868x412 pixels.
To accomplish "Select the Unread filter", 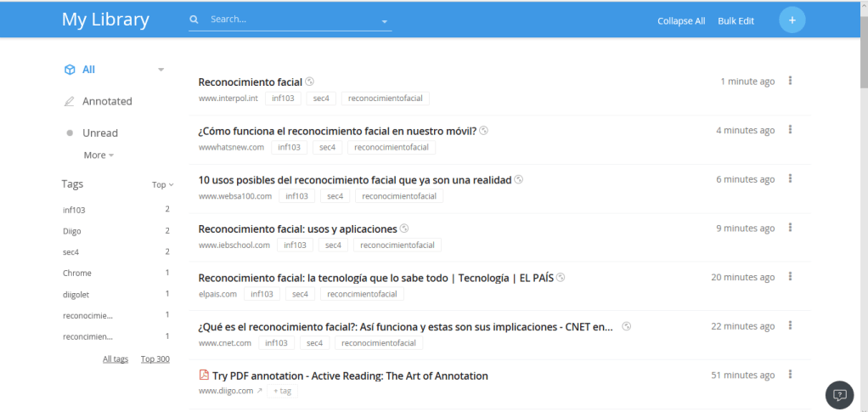I will pos(99,133).
